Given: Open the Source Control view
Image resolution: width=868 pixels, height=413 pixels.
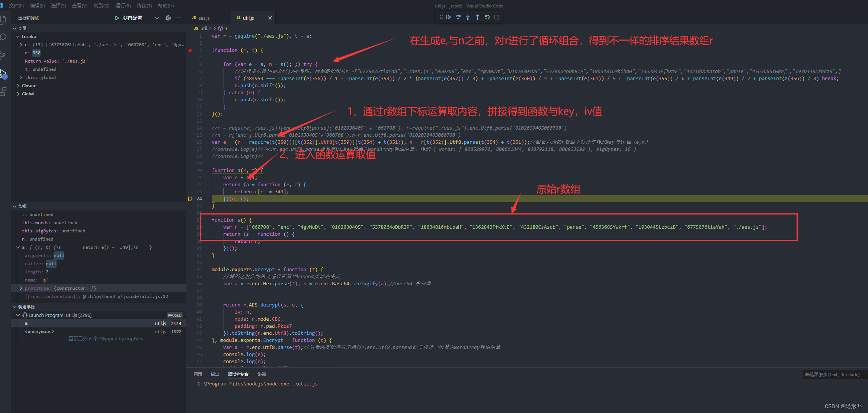Looking at the screenshot, I should click(3, 56).
